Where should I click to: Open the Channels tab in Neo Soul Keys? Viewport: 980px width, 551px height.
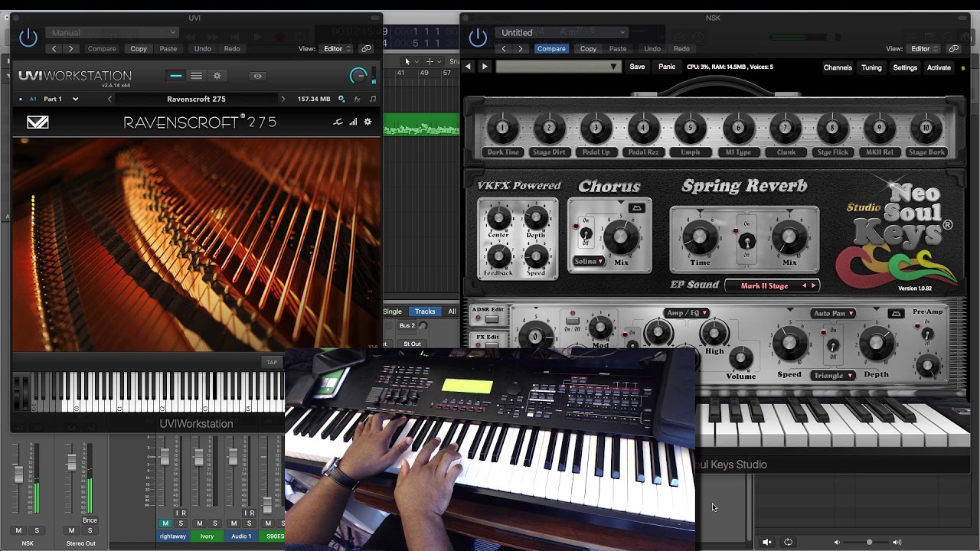pos(838,68)
